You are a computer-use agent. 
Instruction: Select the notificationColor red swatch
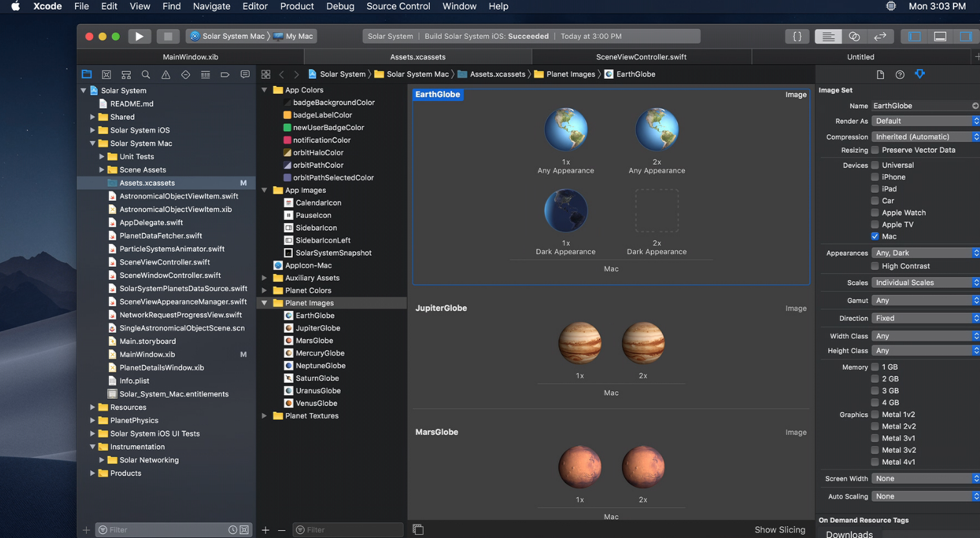(287, 140)
